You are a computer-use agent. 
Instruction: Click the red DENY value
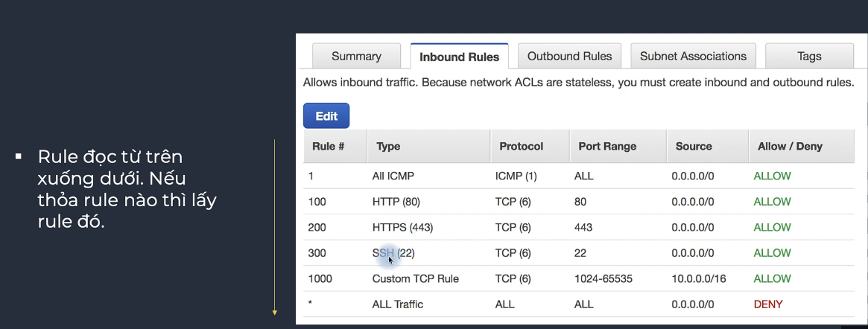(x=768, y=304)
